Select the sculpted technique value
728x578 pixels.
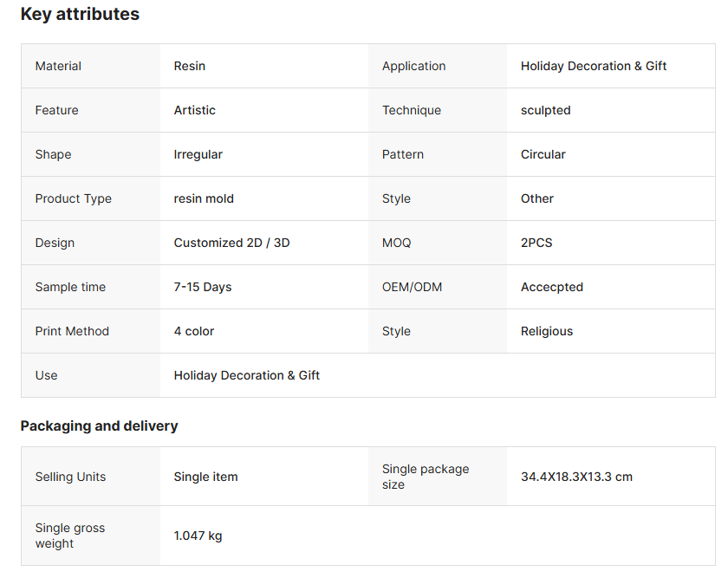tap(546, 110)
